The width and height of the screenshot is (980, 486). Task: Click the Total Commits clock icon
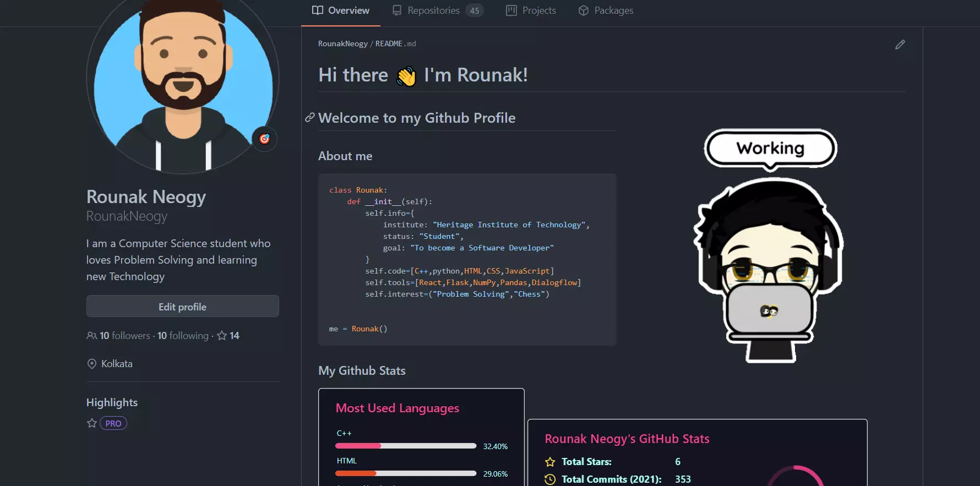(x=550, y=479)
